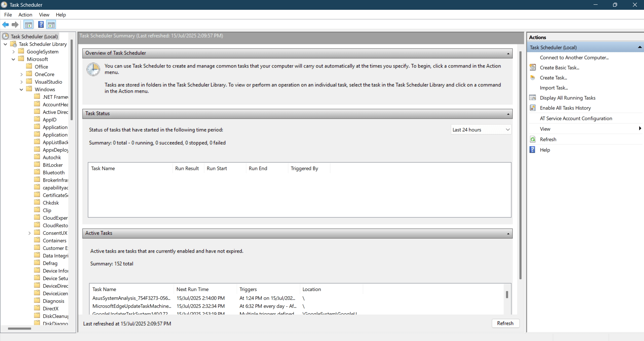644x341 pixels.
Task: Open the View menu in menu bar
Action: pos(44,15)
